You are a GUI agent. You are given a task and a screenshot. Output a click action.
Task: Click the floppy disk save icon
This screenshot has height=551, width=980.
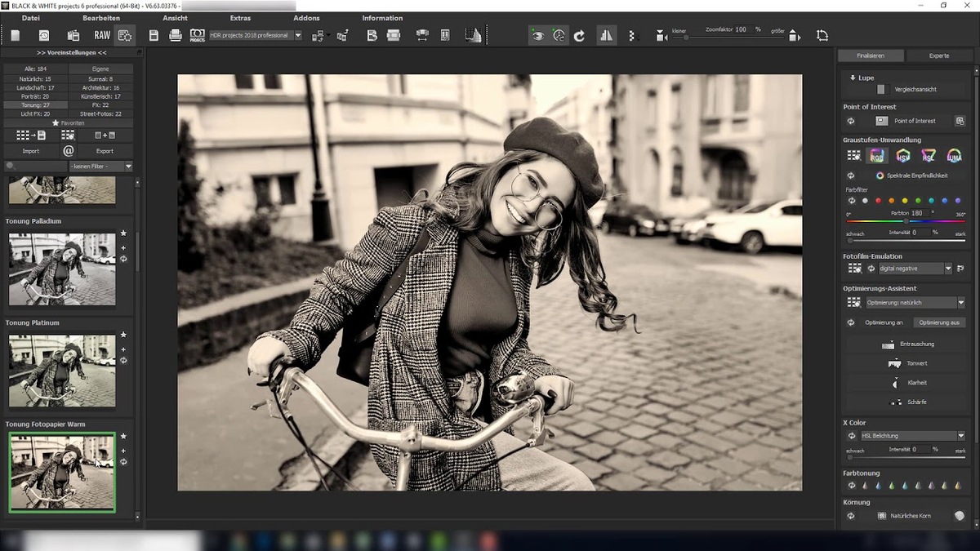coord(154,35)
